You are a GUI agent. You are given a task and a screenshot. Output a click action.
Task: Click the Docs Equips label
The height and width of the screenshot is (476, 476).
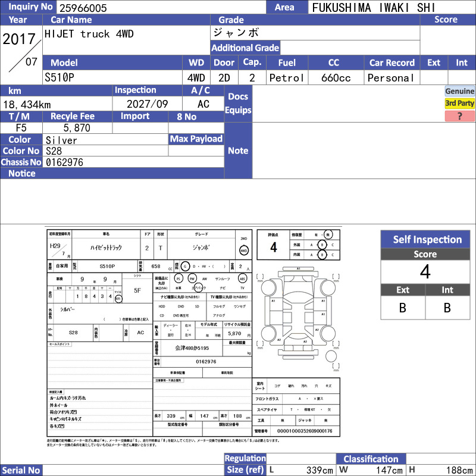click(x=238, y=103)
